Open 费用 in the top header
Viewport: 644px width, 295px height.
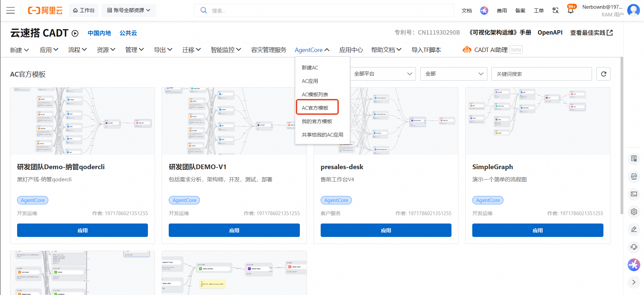coord(502,10)
